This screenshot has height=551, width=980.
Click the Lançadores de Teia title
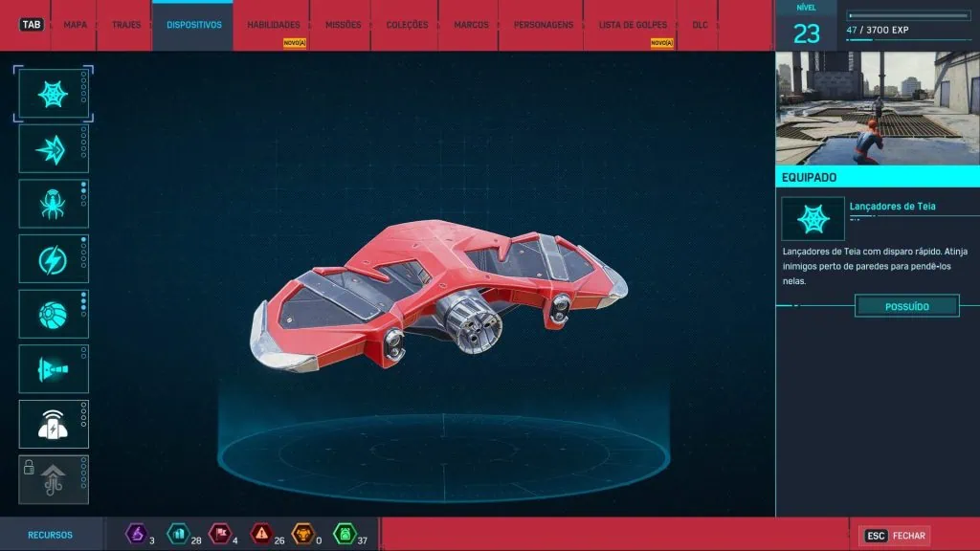[x=893, y=207]
